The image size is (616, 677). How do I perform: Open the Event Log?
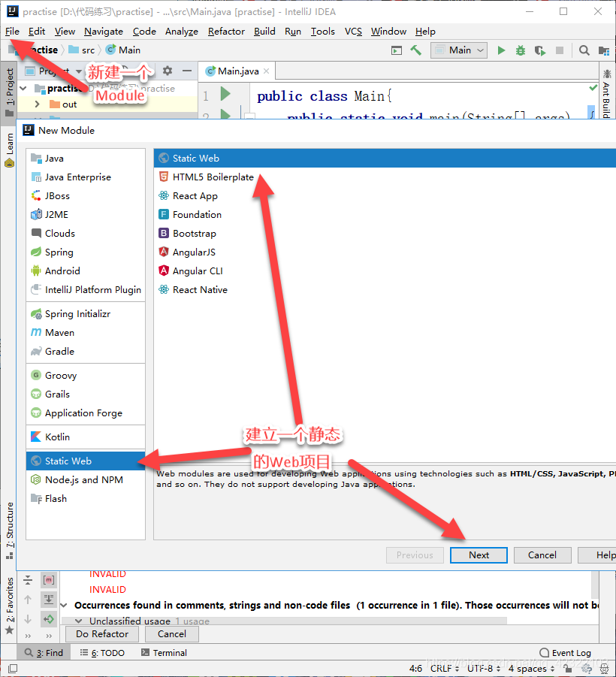point(566,653)
